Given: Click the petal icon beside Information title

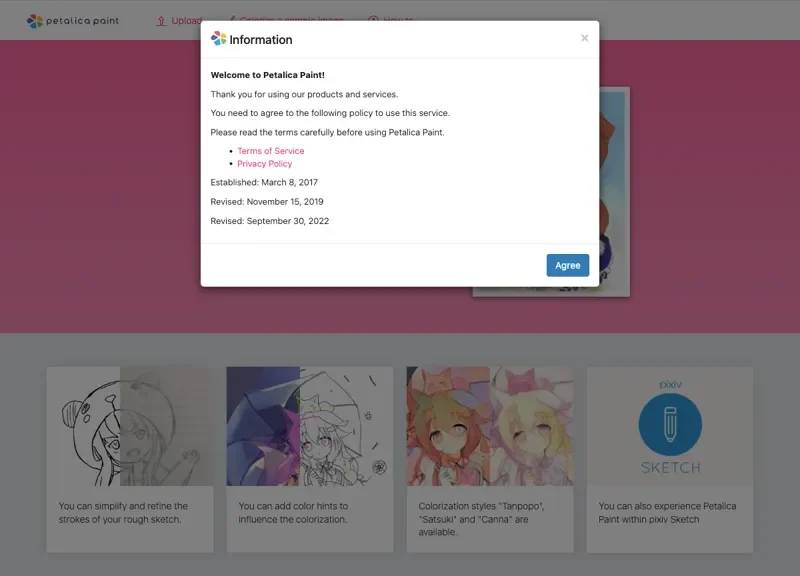Looking at the screenshot, I should tap(218, 38).
